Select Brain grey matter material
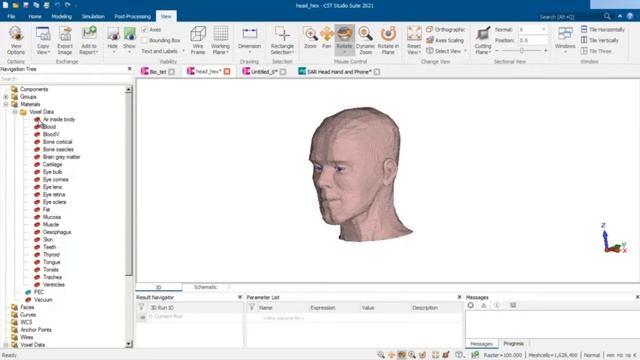 [x=62, y=157]
